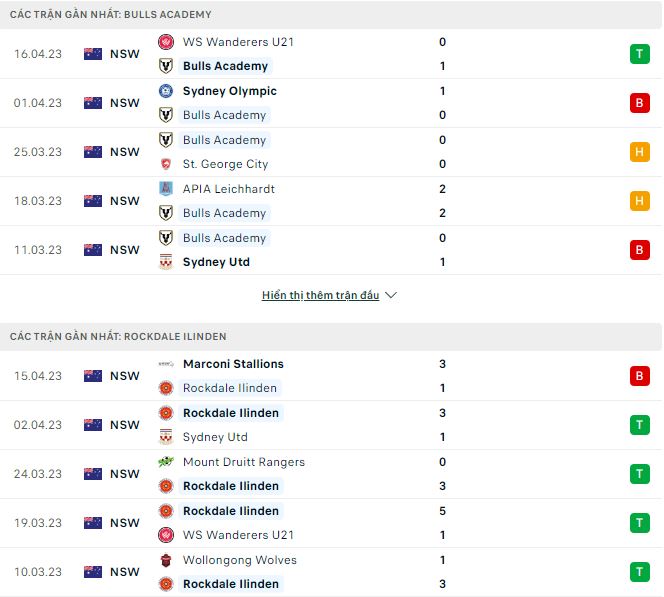Viewport: 664px width, 597px height.
Task: Open the Sydney Utd team on 11.03.23
Action: point(216,262)
